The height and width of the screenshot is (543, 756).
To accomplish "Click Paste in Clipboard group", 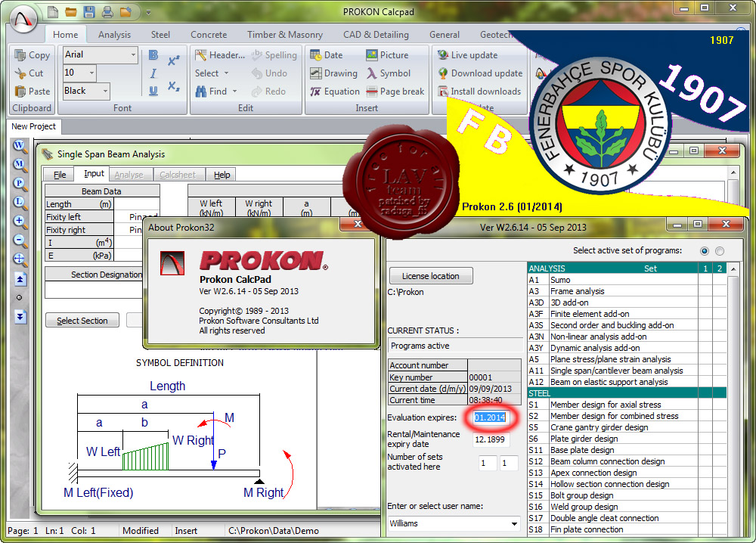I will click(33, 92).
